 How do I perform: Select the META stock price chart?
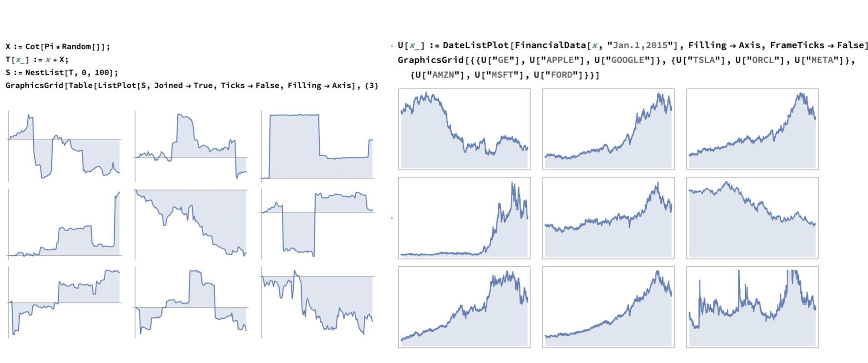click(x=752, y=218)
